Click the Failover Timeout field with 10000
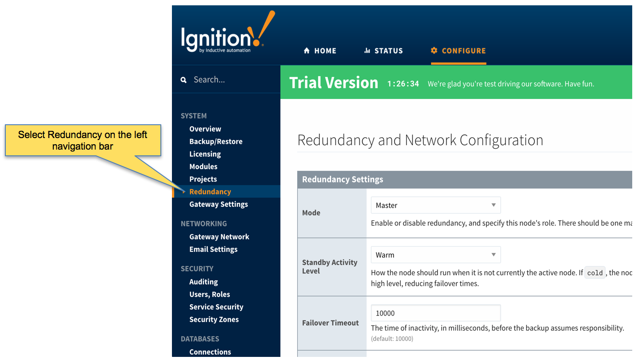 point(436,313)
